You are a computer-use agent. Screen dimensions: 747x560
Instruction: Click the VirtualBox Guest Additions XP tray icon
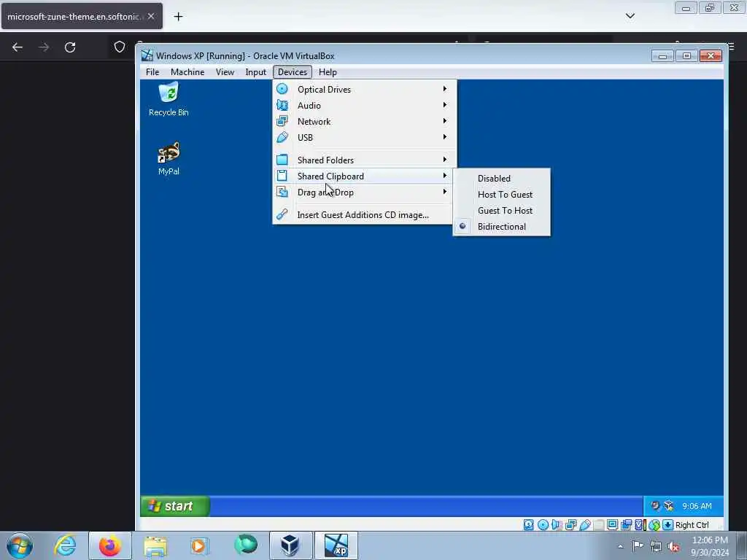669,506
